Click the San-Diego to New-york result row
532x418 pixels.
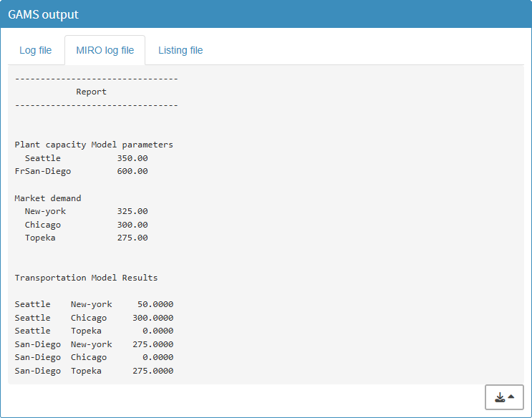[94, 344]
